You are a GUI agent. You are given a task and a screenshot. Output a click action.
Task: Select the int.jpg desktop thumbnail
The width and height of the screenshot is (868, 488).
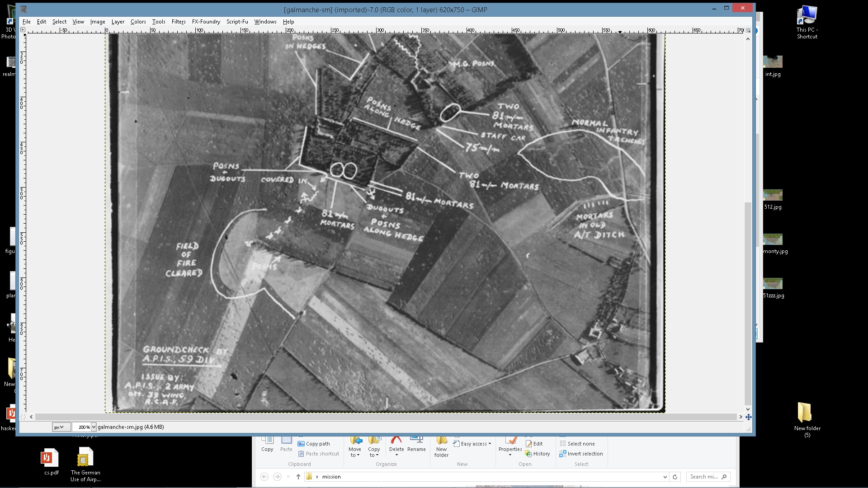tap(773, 66)
